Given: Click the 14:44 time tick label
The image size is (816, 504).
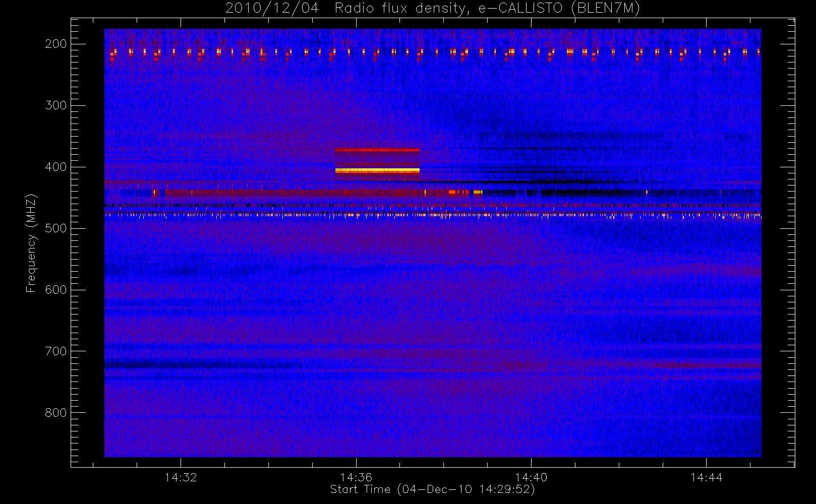Looking at the screenshot, I should tap(707, 477).
